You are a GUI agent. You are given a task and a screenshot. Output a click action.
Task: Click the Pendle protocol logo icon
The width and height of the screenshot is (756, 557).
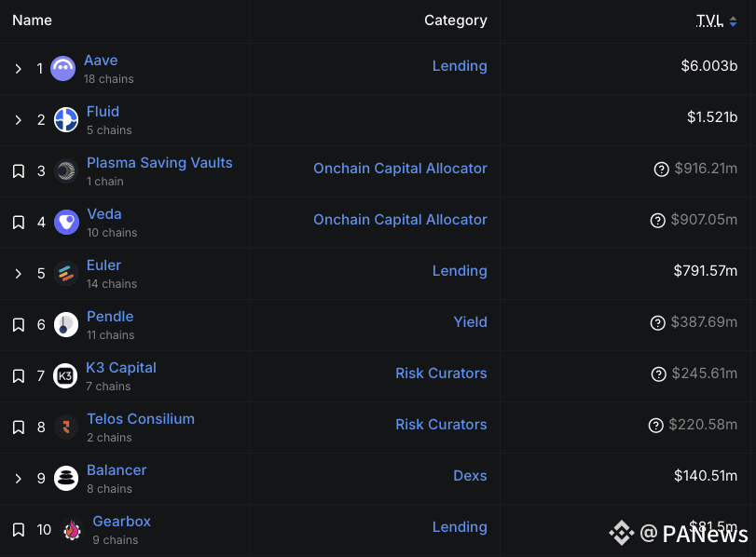[65, 324]
